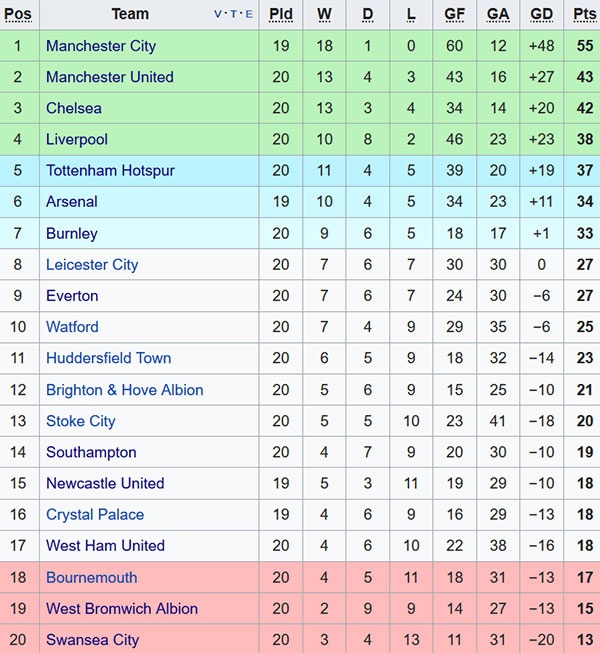Open the Stoke City link
This screenshot has height=653, width=600.
(x=80, y=421)
